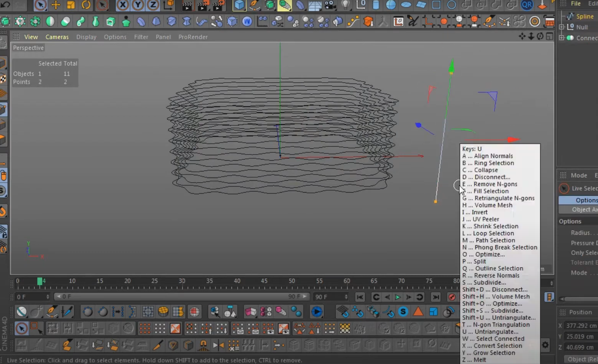Add a Cube primitive object

(x=239, y=5)
